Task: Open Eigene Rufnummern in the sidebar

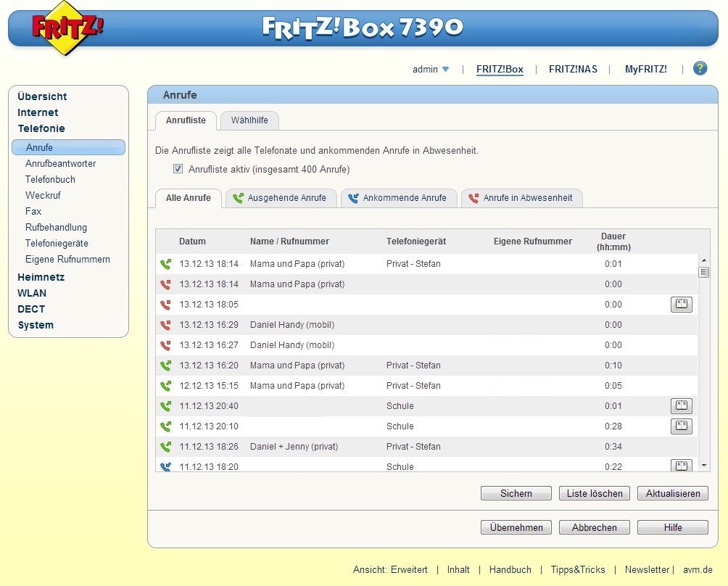Action: 67,259
